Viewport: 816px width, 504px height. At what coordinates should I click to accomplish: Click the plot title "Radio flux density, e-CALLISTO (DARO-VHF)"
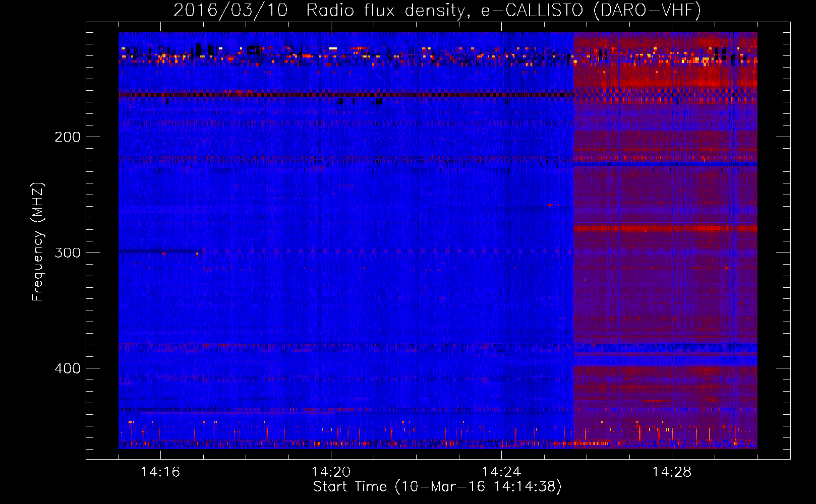(x=503, y=10)
